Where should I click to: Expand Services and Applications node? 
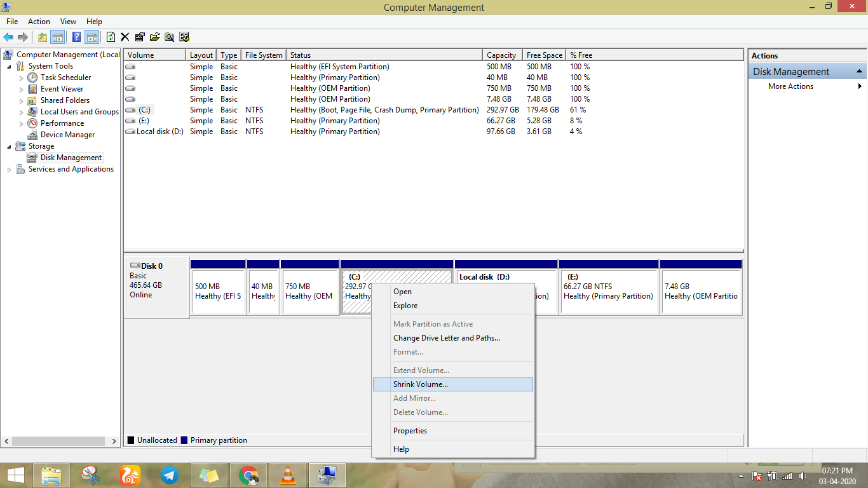point(9,170)
